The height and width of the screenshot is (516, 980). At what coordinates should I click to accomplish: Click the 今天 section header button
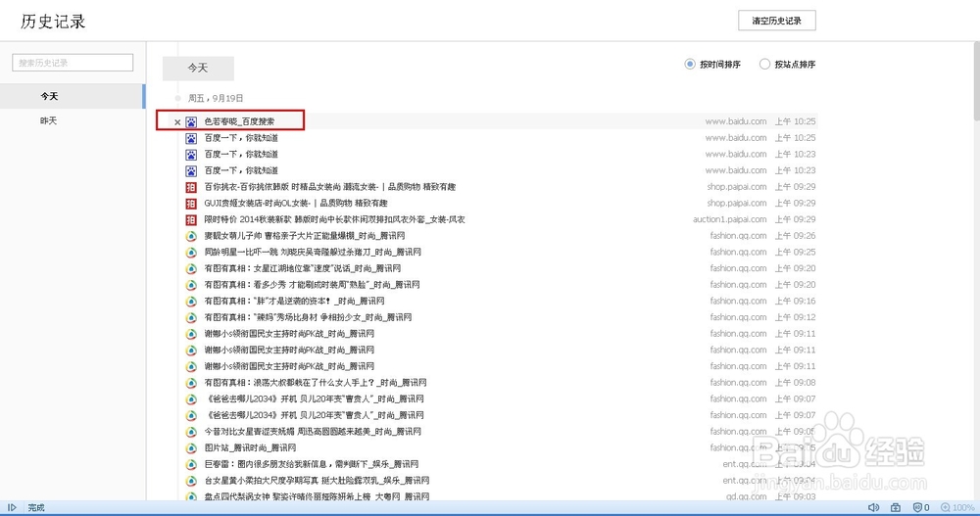(198, 69)
